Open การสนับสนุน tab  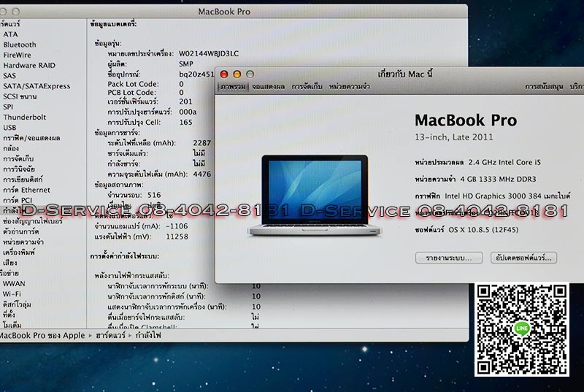(x=544, y=87)
